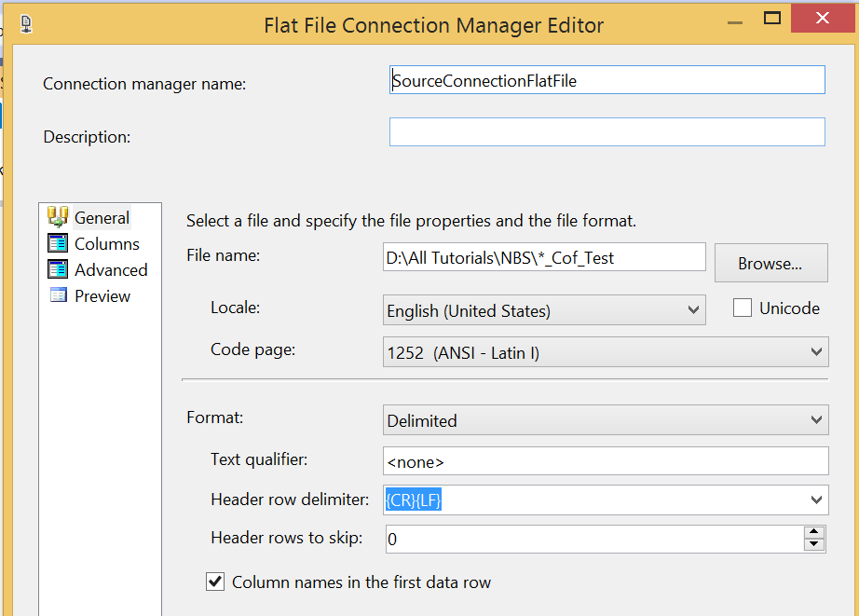
Task: Open the Format dropdown
Action: [x=817, y=420]
